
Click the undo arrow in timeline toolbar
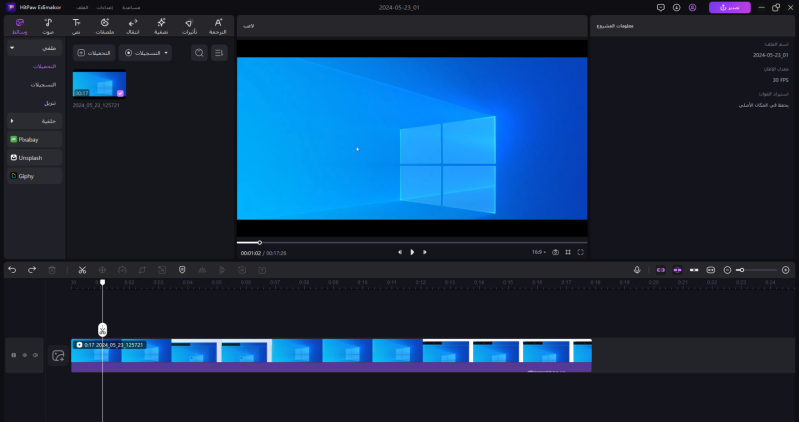click(x=12, y=270)
